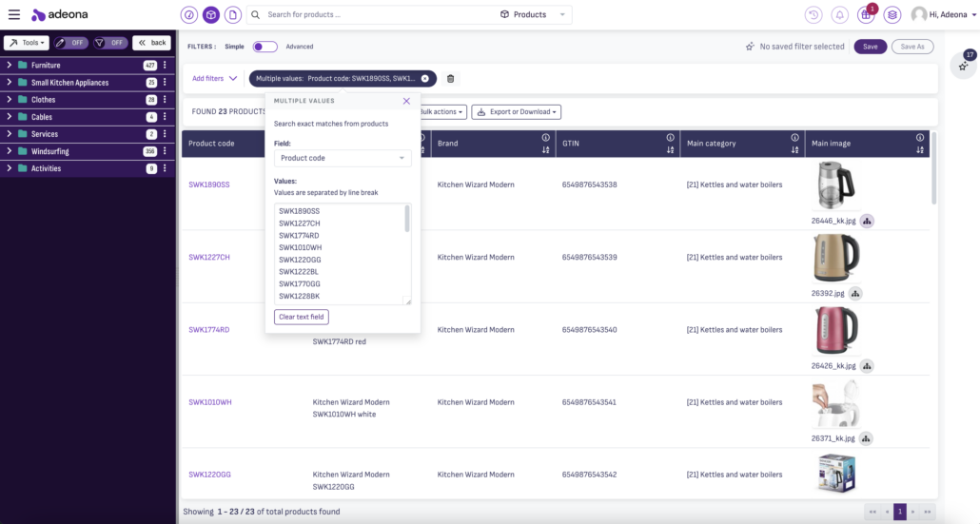
Task: Open Hi, Adeona user menu
Action: click(x=944, y=14)
